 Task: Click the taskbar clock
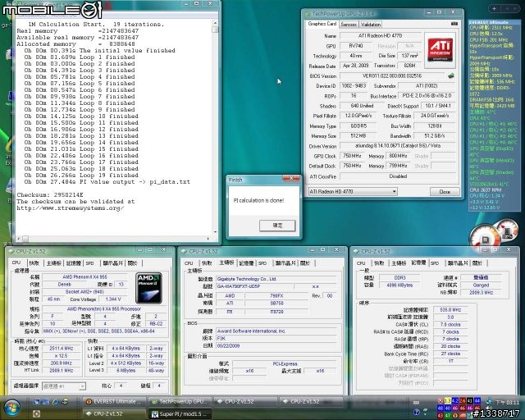coord(507,402)
